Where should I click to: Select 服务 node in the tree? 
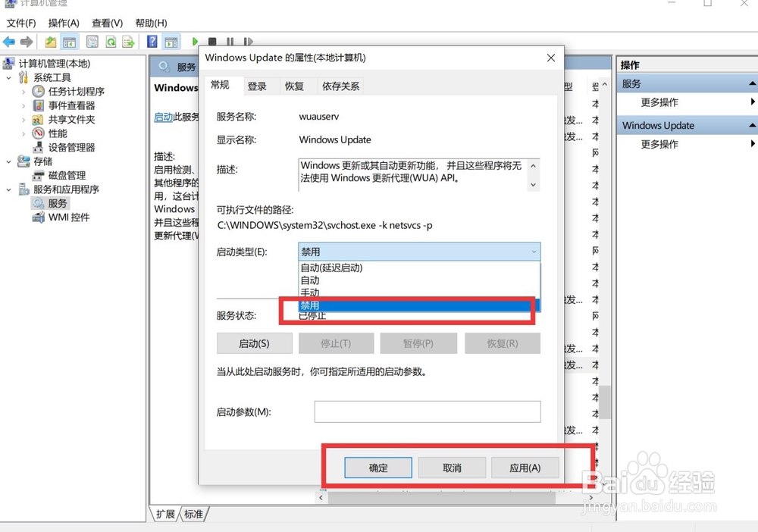pyautogui.click(x=57, y=203)
